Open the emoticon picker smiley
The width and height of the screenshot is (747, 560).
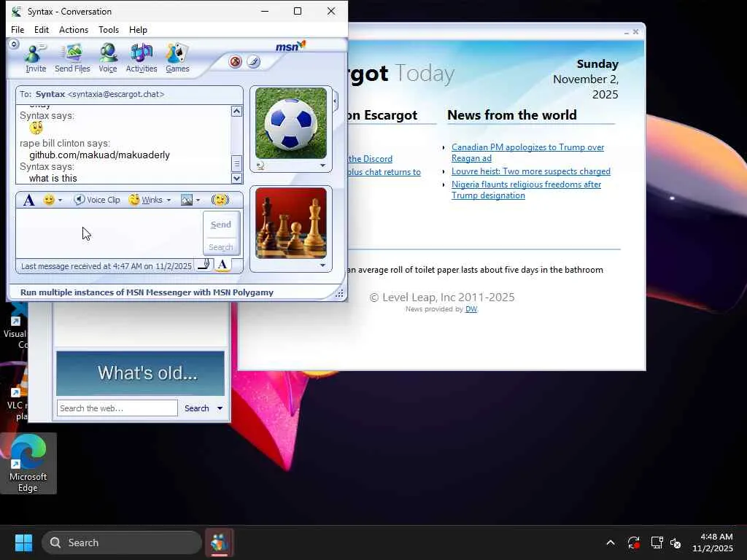[49, 200]
